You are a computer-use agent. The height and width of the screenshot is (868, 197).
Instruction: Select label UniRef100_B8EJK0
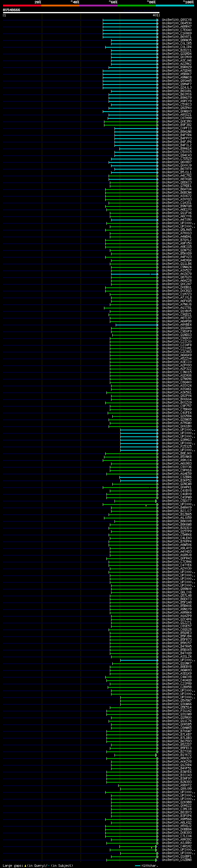[x=177, y=453]
